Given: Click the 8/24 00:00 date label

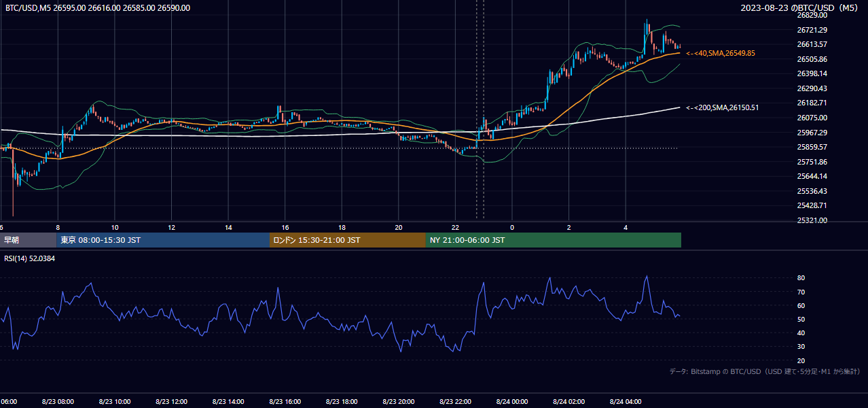Looking at the screenshot, I should click(x=511, y=402).
